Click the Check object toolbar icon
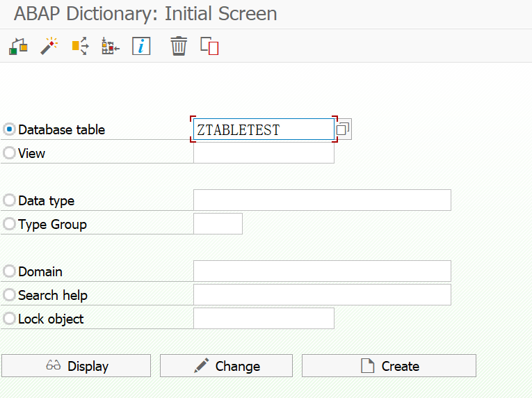Image resolution: width=532 pixels, height=398 pixels. tap(18, 47)
